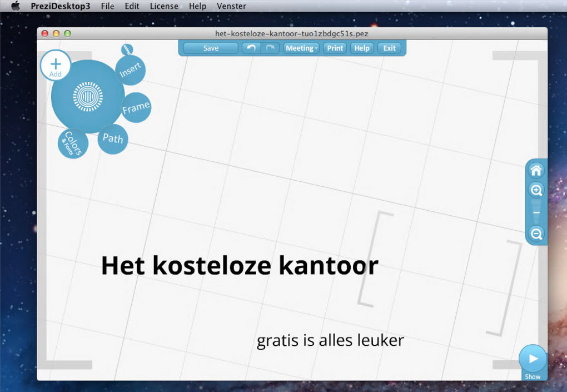Open the File menu
This screenshot has width=567, height=392.
tap(107, 6)
